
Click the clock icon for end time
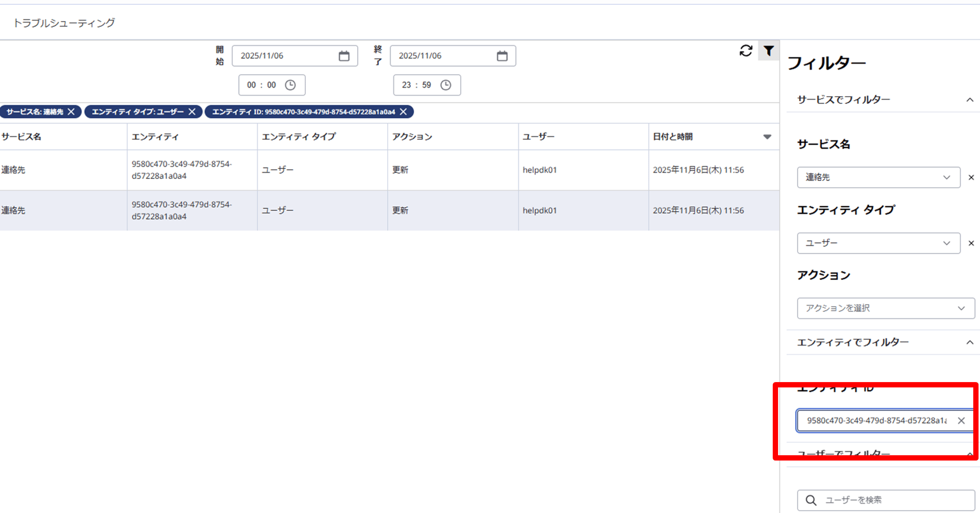point(445,85)
